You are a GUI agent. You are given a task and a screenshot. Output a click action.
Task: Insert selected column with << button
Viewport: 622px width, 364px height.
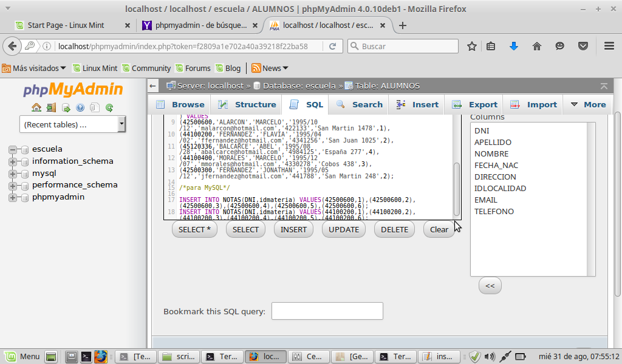pos(490,286)
